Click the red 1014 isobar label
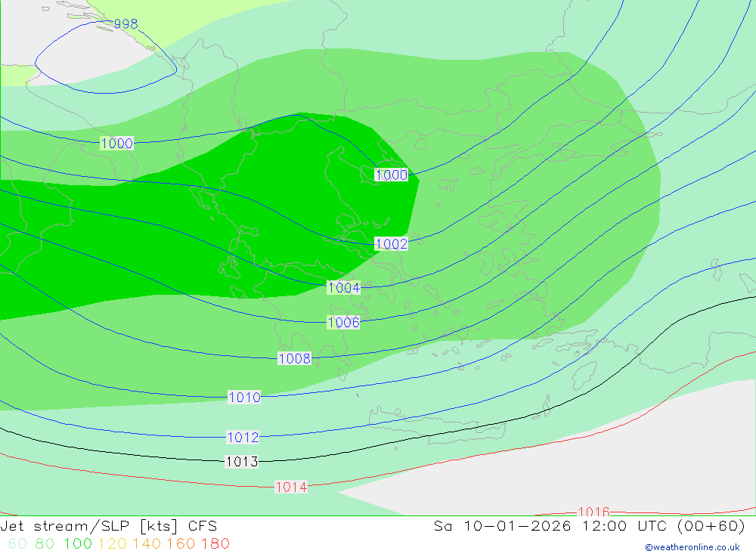The width and height of the screenshot is (756, 554). click(291, 487)
